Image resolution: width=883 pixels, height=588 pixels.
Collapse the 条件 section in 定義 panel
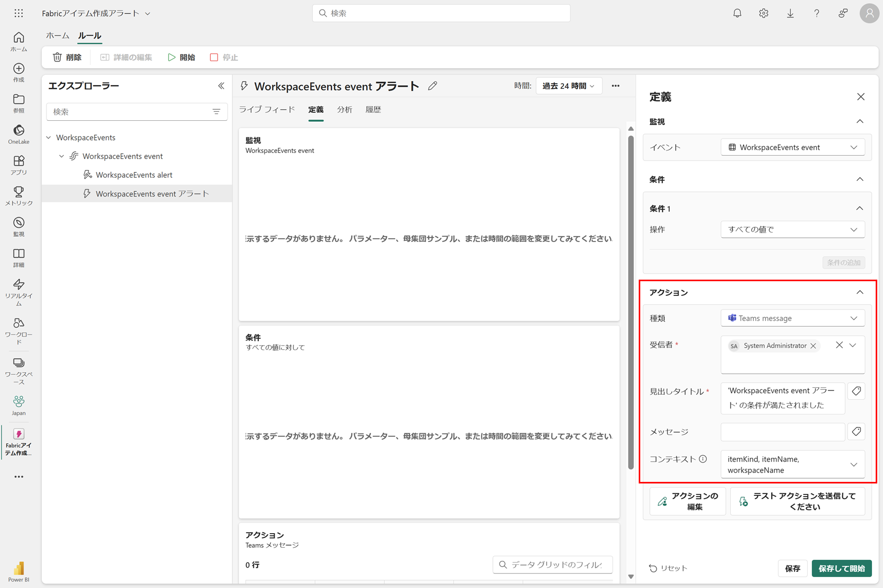[x=860, y=179]
